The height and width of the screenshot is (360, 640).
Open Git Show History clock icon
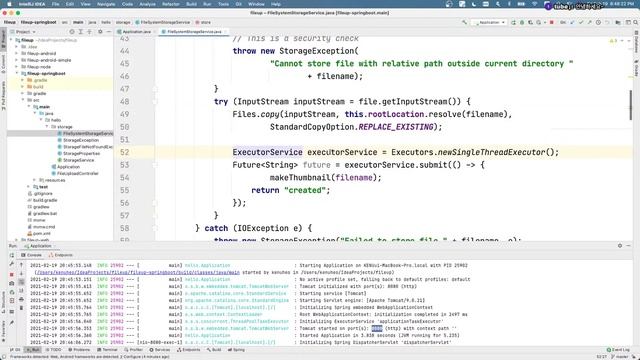[598, 22]
